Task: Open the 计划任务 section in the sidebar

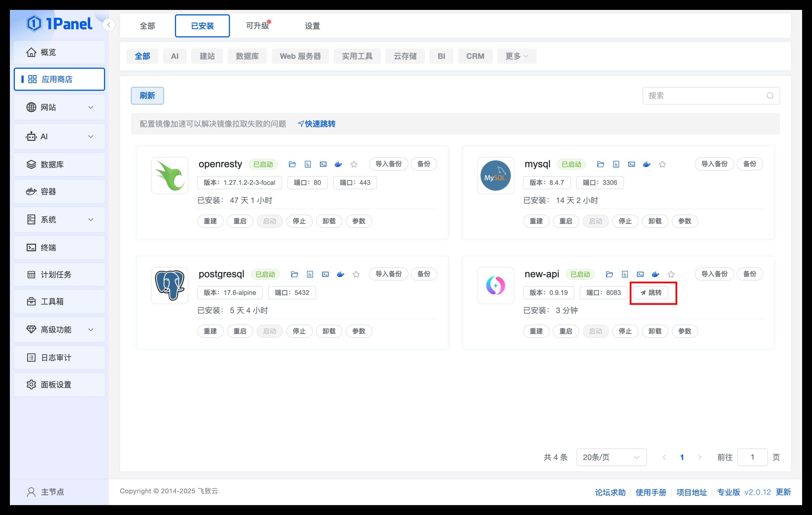Action: click(59, 275)
